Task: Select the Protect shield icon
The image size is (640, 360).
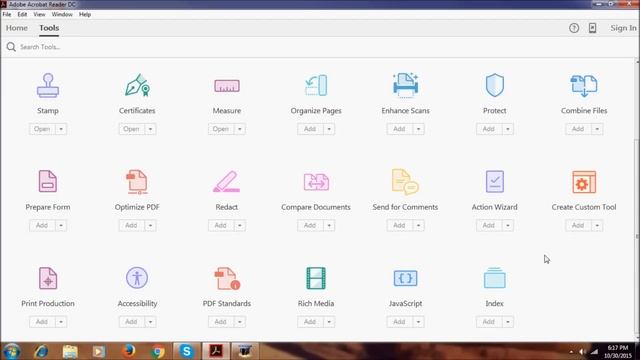Action: click(495, 85)
